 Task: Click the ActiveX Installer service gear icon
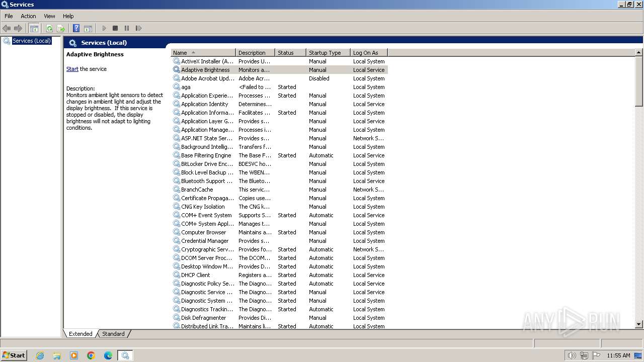177,61
